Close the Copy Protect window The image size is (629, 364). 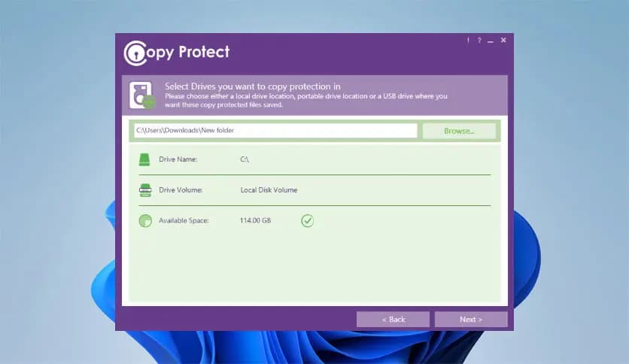pos(503,40)
